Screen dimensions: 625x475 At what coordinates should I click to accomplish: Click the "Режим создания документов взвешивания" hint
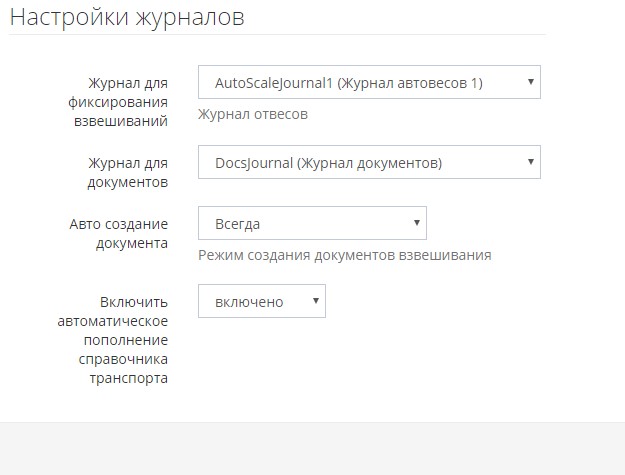tap(344, 255)
